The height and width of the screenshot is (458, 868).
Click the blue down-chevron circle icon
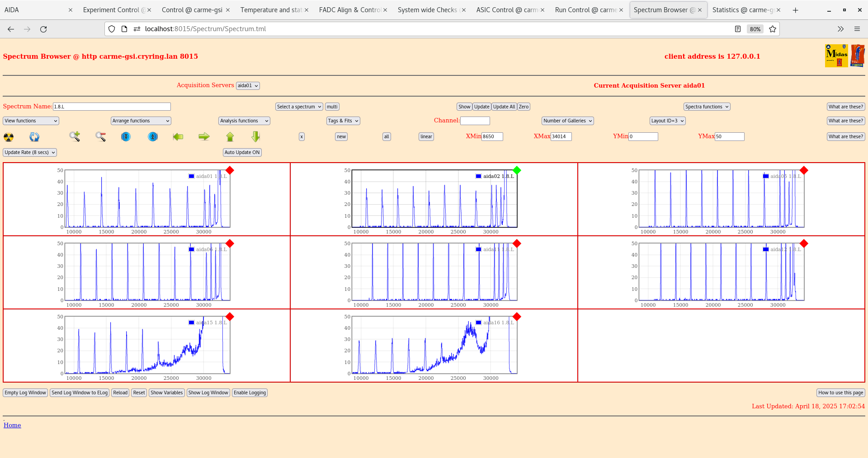click(x=126, y=136)
